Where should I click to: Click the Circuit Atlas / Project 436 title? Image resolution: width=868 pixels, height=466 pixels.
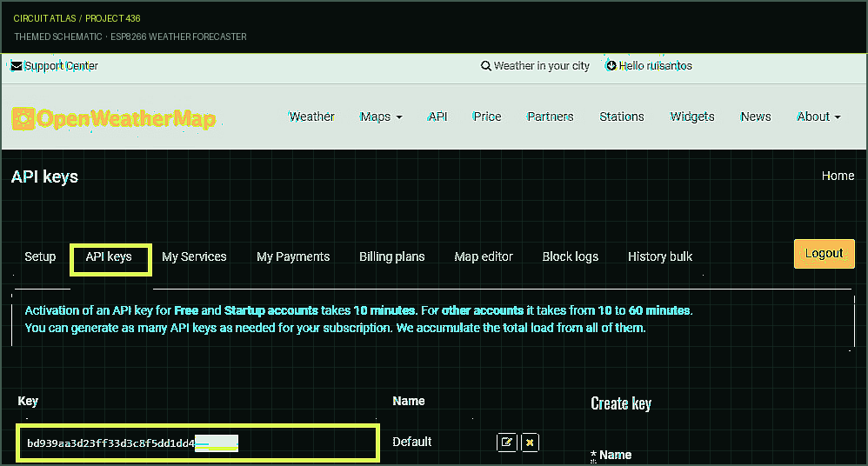(77, 18)
